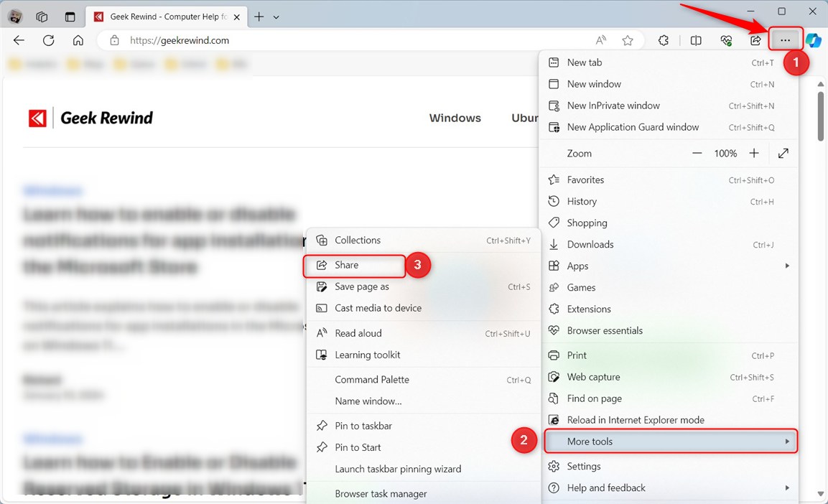Image resolution: width=828 pixels, height=504 pixels.
Task: Click the page scrollbar thumb
Action: (820, 115)
